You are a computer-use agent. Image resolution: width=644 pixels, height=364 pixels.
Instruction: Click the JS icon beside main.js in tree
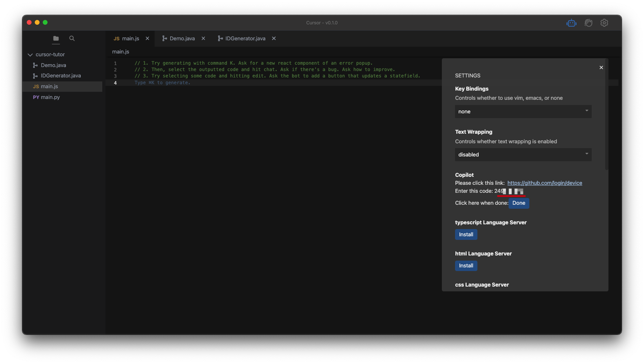coord(36,87)
